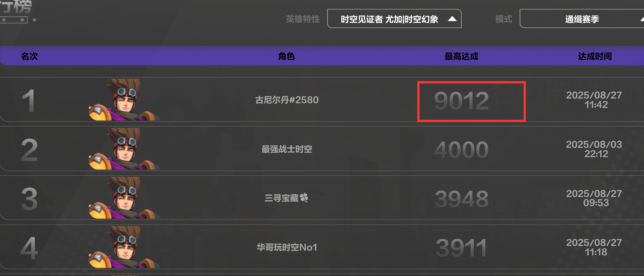Click the 3948 score in row three

[x=462, y=199]
